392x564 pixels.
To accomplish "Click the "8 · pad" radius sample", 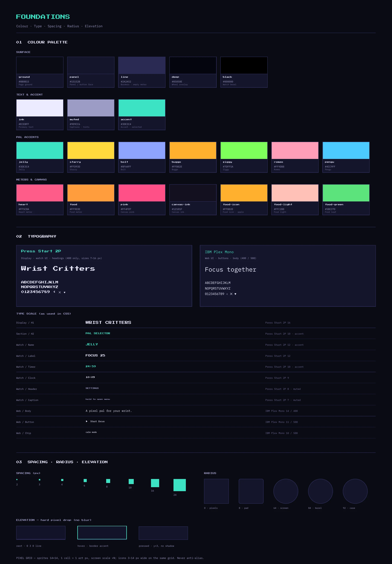I will (251, 491).
